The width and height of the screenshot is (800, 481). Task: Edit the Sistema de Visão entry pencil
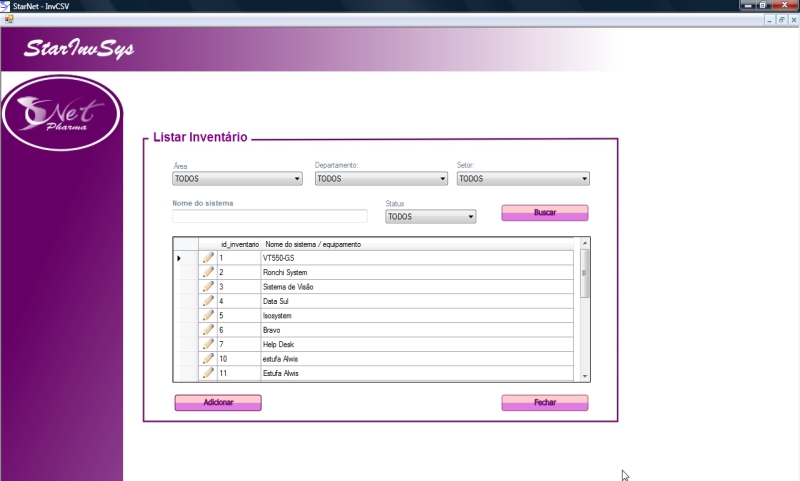pyautogui.click(x=208, y=287)
